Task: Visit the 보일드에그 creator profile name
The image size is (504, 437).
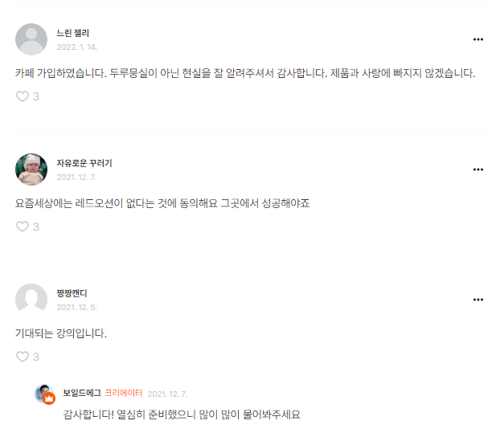Action: point(82,393)
